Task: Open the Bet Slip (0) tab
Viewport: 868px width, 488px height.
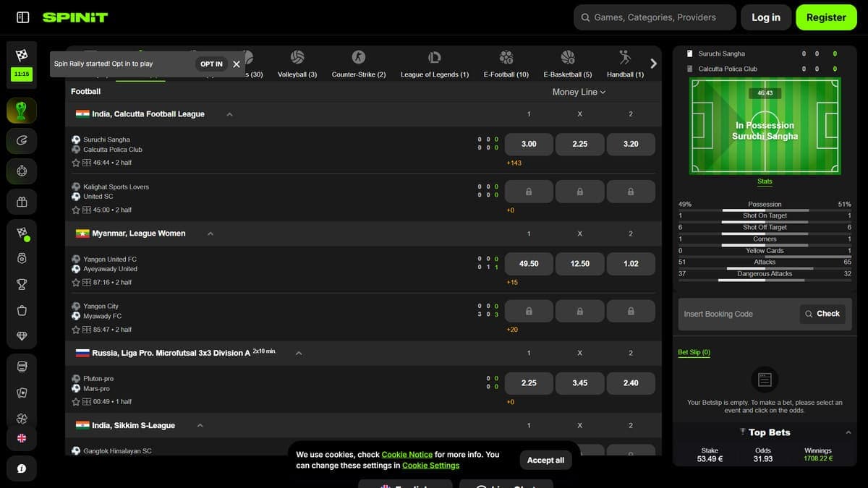Action: pos(694,353)
